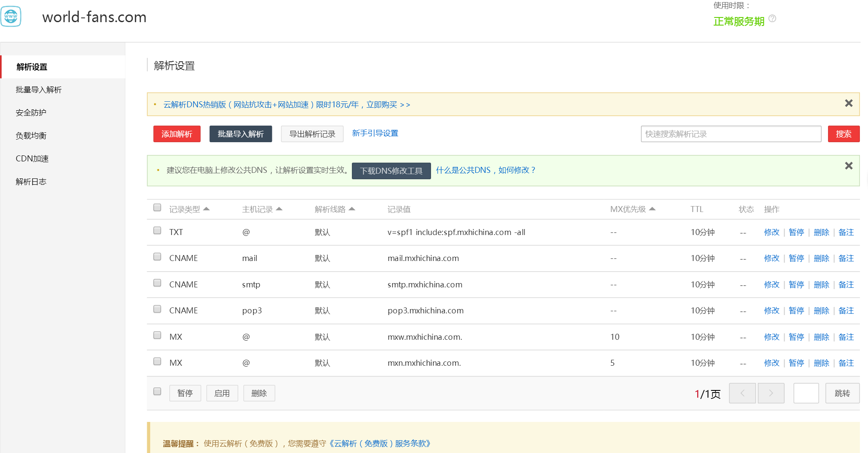The height and width of the screenshot is (453, 868).
Task: Click the www globe domain icon
Action: pyautogui.click(x=11, y=17)
